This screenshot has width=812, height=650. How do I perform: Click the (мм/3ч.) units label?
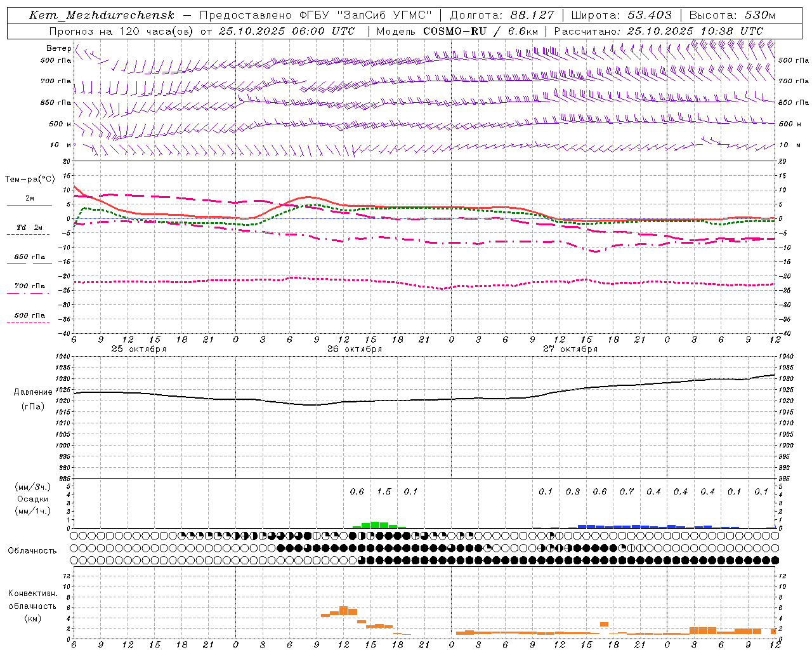click(33, 487)
